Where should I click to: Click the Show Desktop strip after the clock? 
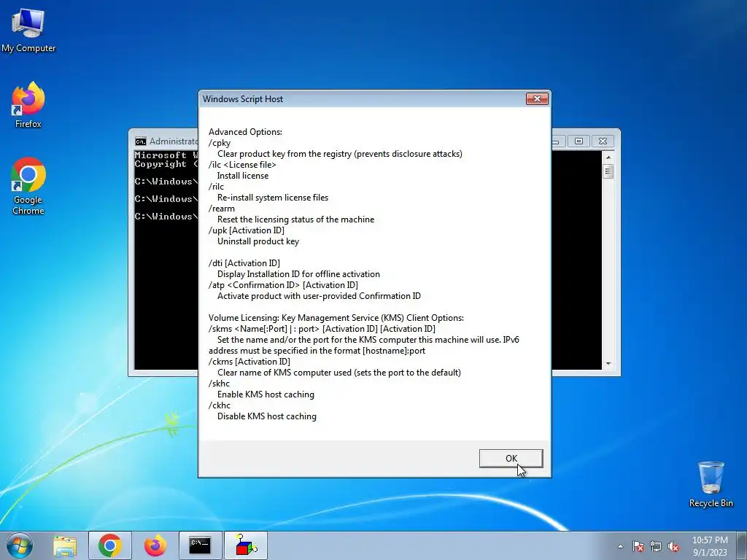click(x=743, y=546)
